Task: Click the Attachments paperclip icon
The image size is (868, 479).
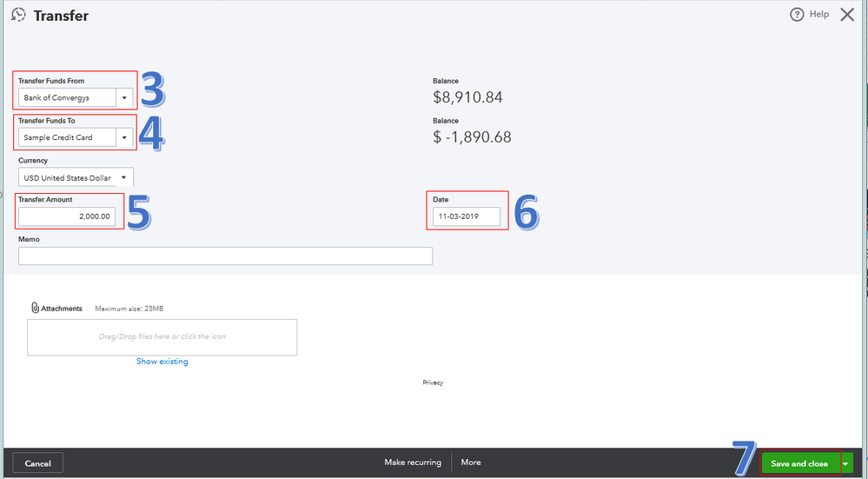Action: tap(35, 308)
